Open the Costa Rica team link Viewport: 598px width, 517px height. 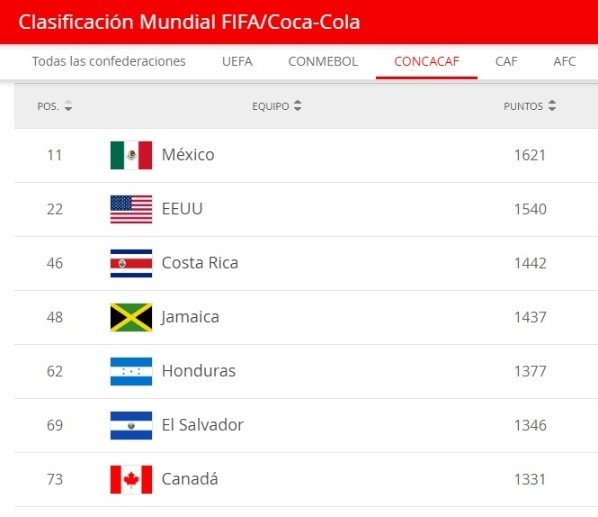[x=200, y=263]
